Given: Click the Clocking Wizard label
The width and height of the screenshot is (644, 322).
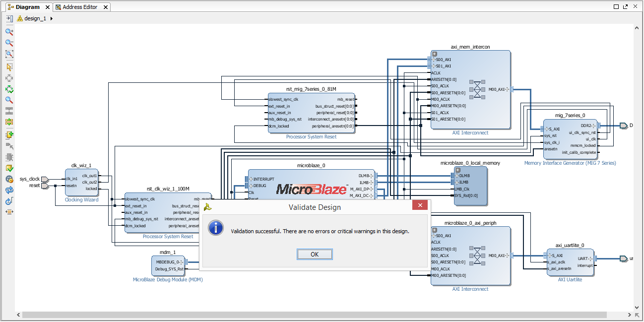Looking at the screenshot, I should (x=81, y=200).
